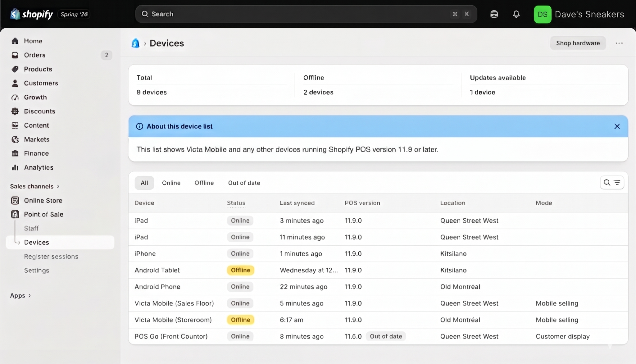Open notifications bell

click(516, 14)
